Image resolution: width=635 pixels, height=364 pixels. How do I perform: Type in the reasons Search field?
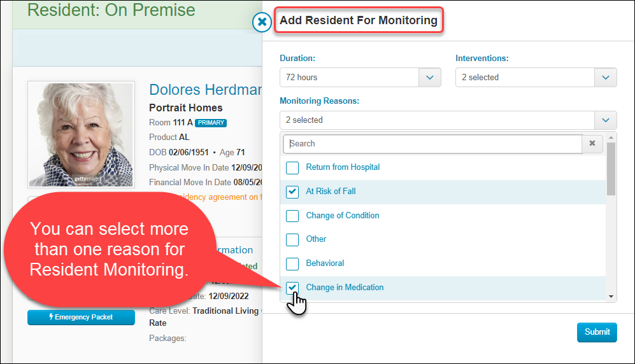[x=433, y=144]
